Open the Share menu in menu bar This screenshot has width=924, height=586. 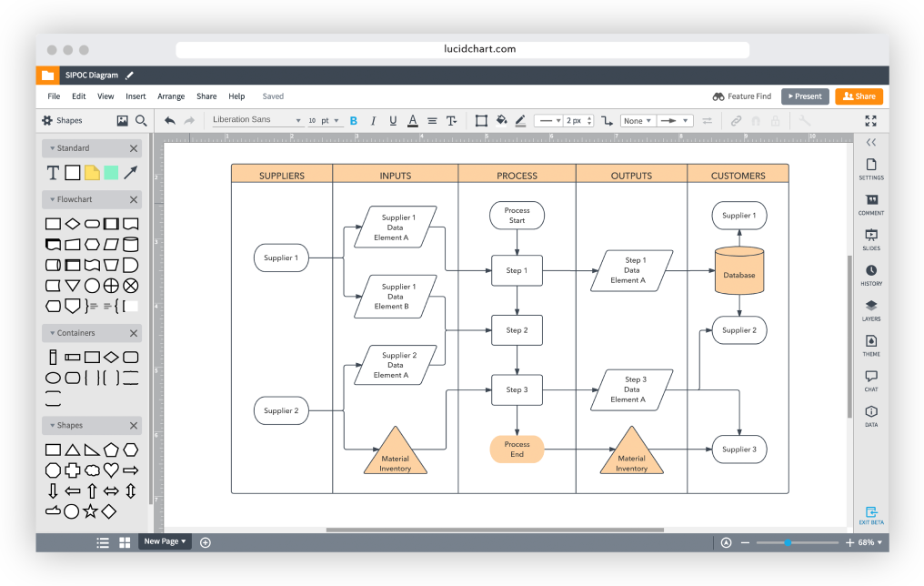tap(206, 96)
